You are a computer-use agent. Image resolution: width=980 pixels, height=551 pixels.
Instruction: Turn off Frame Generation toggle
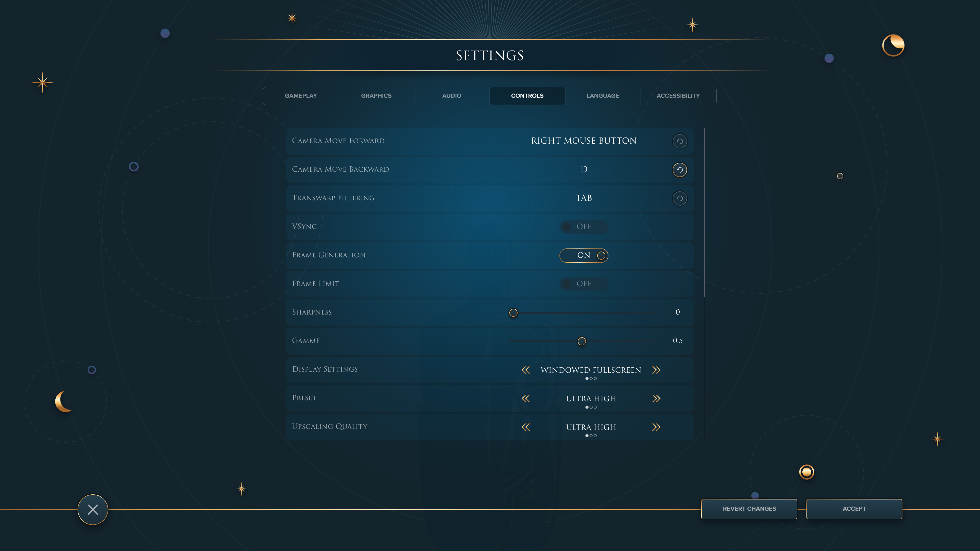click(584, 255)
